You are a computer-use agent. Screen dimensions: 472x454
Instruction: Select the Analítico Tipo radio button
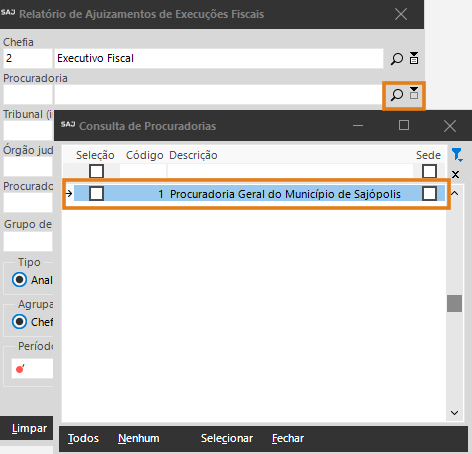pos(19,280)
